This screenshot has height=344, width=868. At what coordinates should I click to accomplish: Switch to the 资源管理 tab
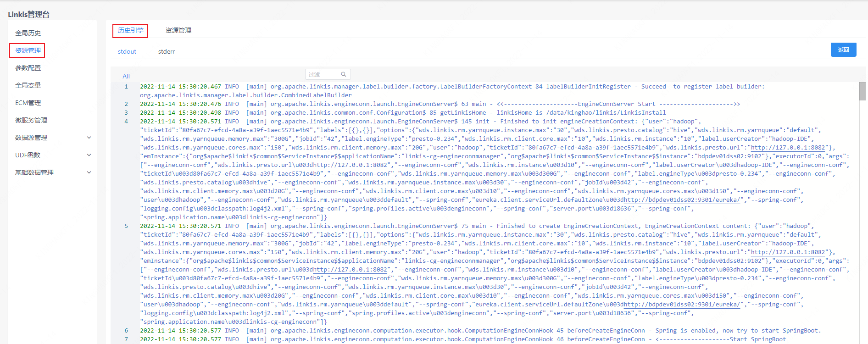[x=178, y=30]
